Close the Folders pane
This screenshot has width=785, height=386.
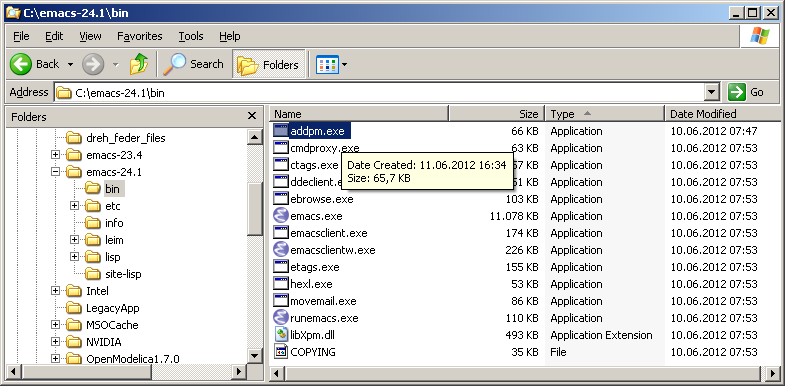(x=252, y=116)
